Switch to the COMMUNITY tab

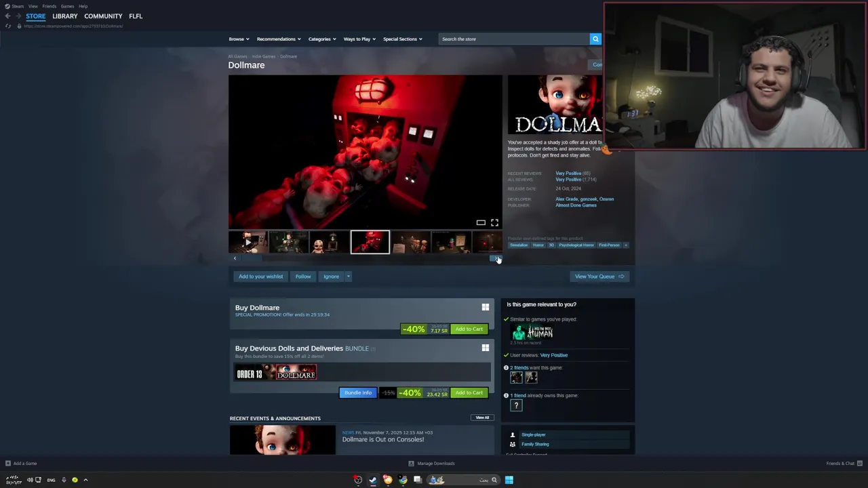[103, 16]
